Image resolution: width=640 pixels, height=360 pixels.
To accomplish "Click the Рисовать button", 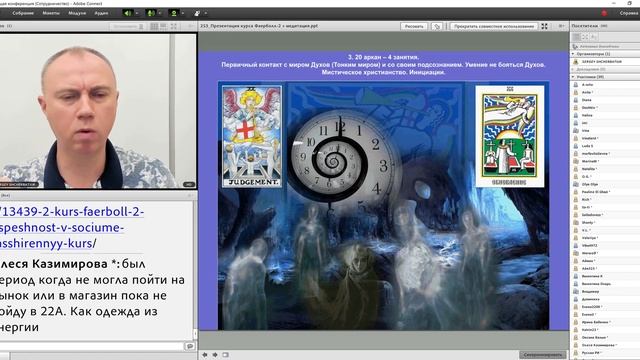I will tap(414, 26).
